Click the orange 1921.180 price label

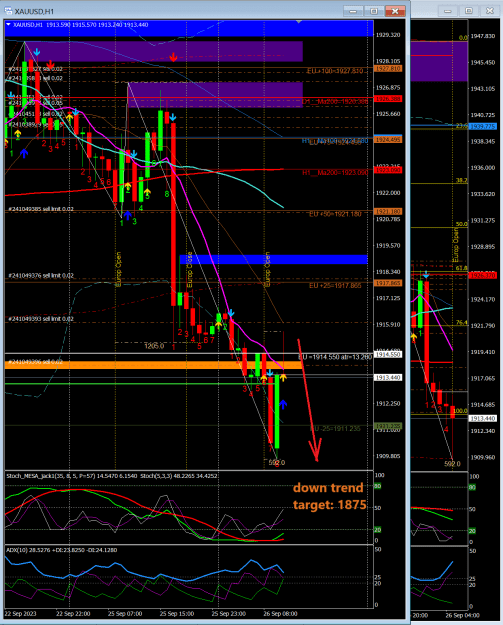pos(388,212)
